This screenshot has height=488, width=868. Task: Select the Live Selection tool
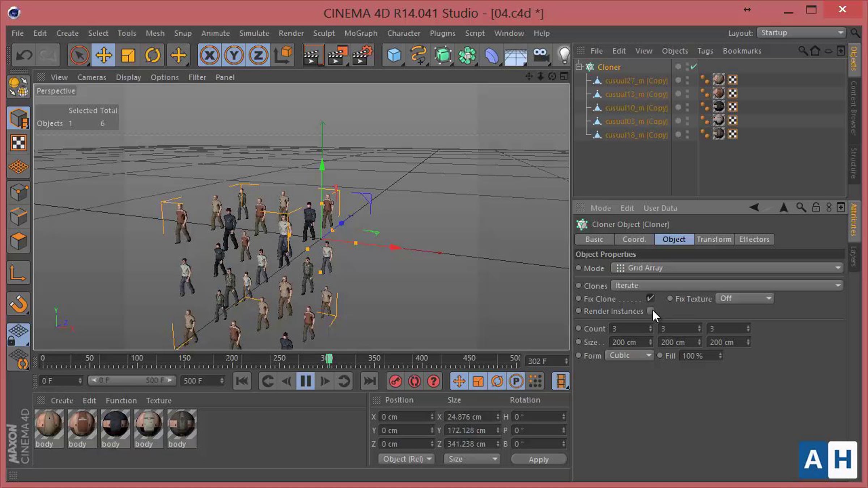(79, 55)
